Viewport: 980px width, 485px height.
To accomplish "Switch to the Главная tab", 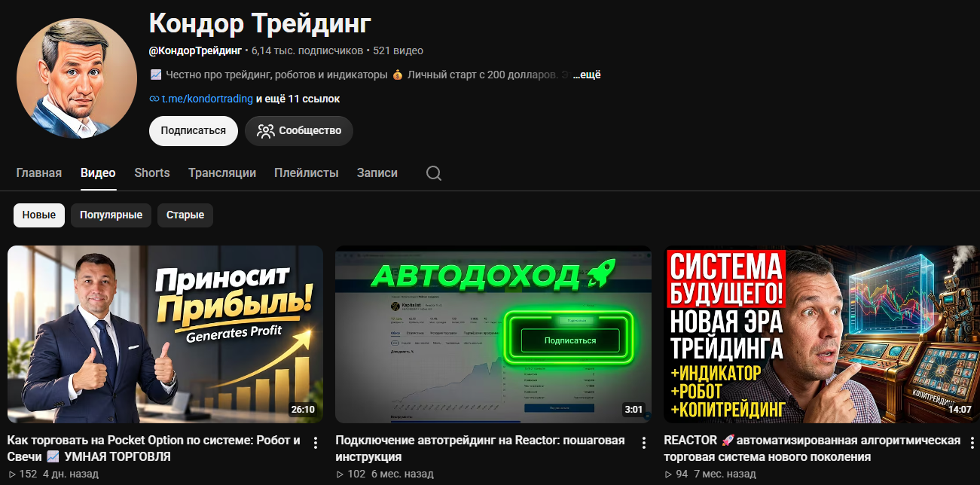I will pos(39,172).
